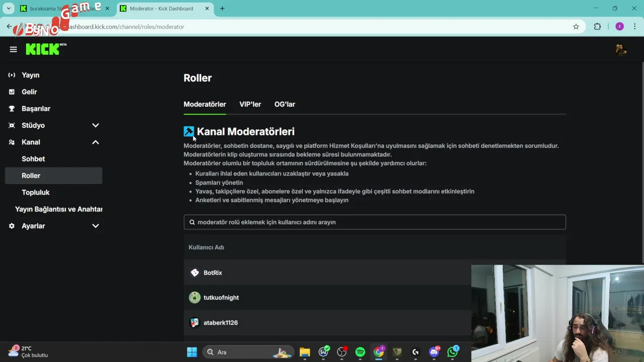Expand the Stüdyo section chevron
The height and width of the screenshot is (362, 644).
(x=96, y=125)
